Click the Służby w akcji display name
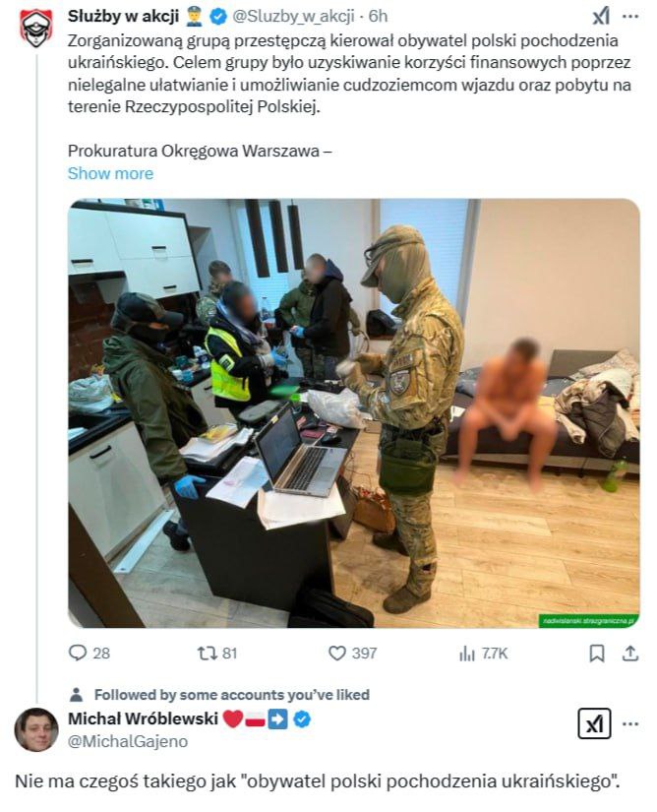The height and width of the screenshot is (812, 657). (x=123, y=17)
